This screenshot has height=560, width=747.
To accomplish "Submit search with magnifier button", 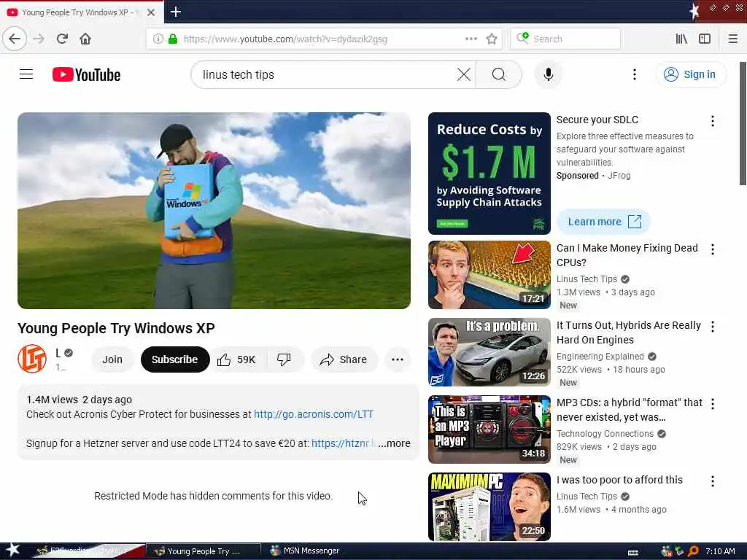I will pos(499,74).
